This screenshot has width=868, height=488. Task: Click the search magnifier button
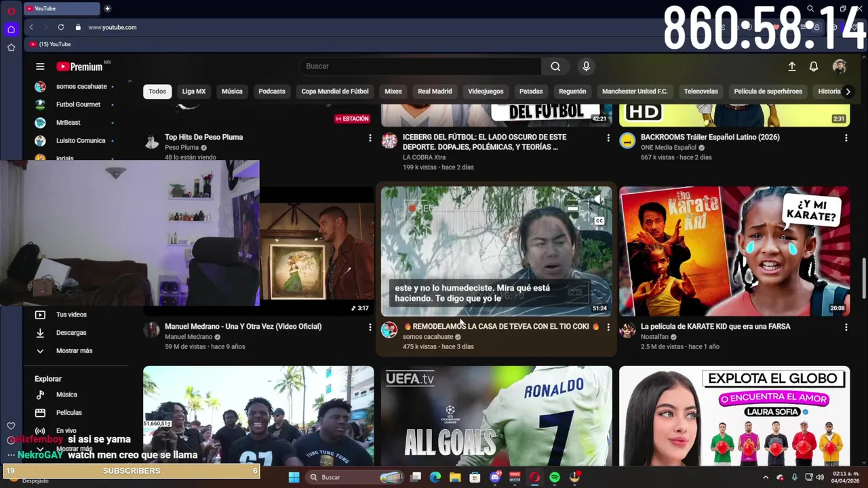pyautogui.click(x=555, y=66)
